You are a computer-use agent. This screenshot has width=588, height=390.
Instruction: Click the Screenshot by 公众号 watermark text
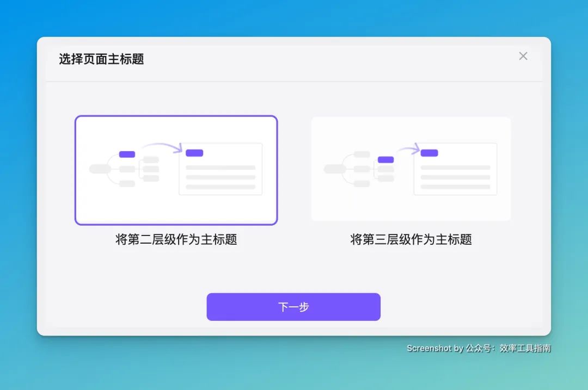[x=479, y=349]
